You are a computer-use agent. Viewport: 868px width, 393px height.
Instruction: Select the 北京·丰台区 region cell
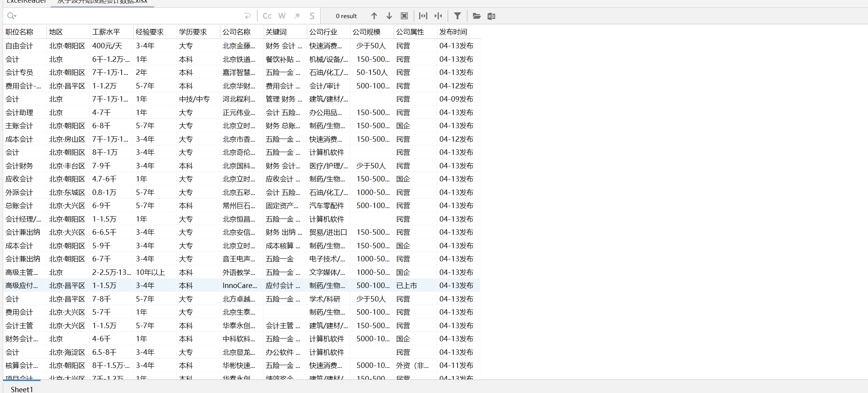[x=68, y=166]
